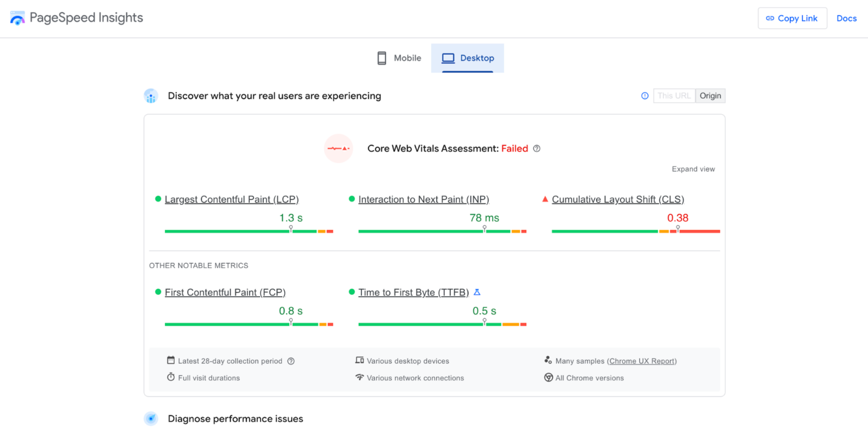Viewport: 868px width, 433px height.
Task: Switch to the Mobile tab
Action: (x=398, y=58)
